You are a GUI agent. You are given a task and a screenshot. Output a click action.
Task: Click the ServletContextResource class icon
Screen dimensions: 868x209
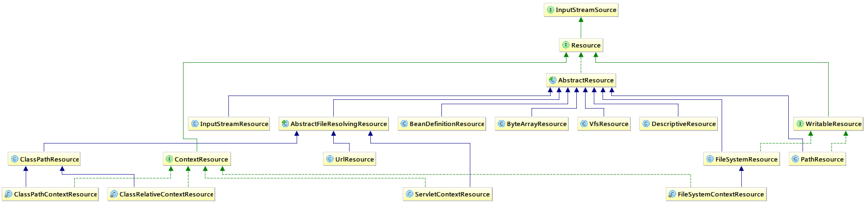point(409,194)
